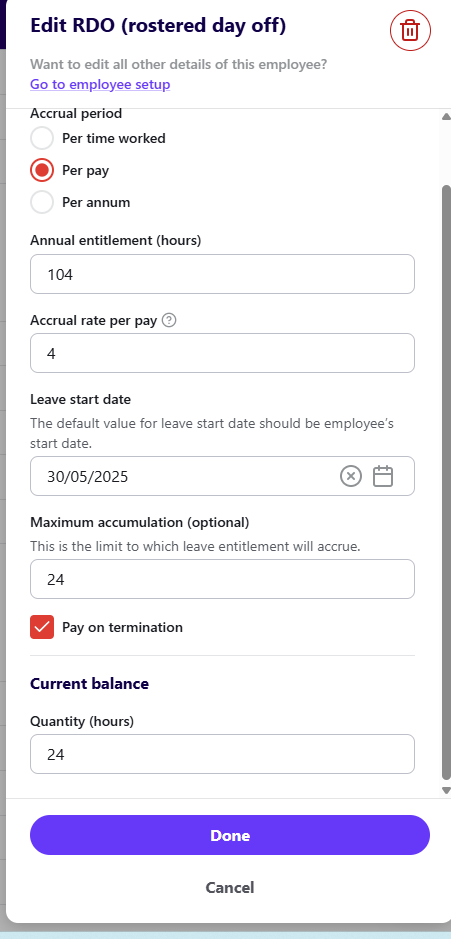The width and height of the screenshot is (451, 939).
Task: Click the Edit RDO dialog title
Action: [158, 26]
